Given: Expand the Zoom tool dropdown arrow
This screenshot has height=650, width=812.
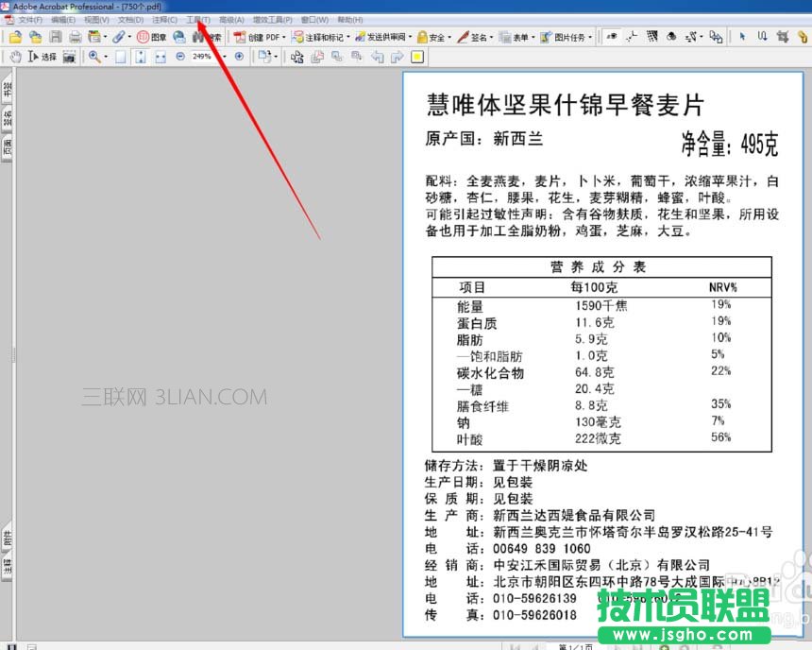Looking at the screenshot, I should 106,57.
